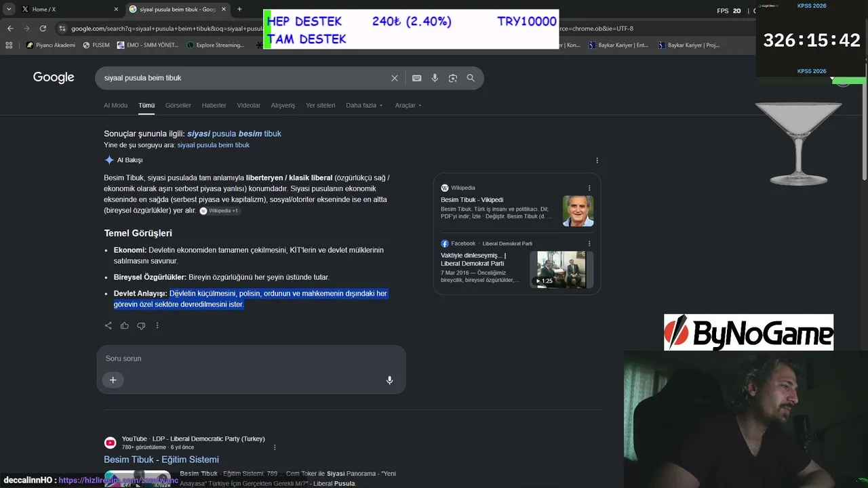The height and width of the screenshot is (488, 868).
Task: Close the Google search tab
Action: click(224, 9)
